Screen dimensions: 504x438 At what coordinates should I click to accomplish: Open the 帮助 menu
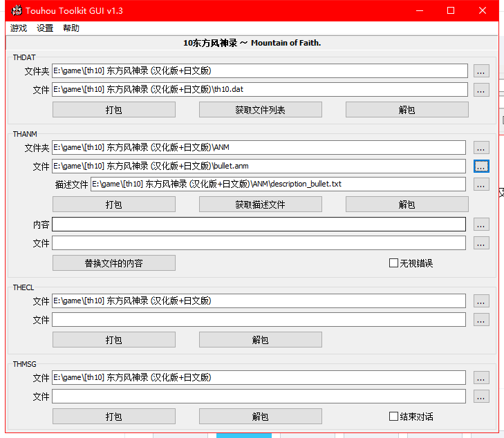[71, 28]
